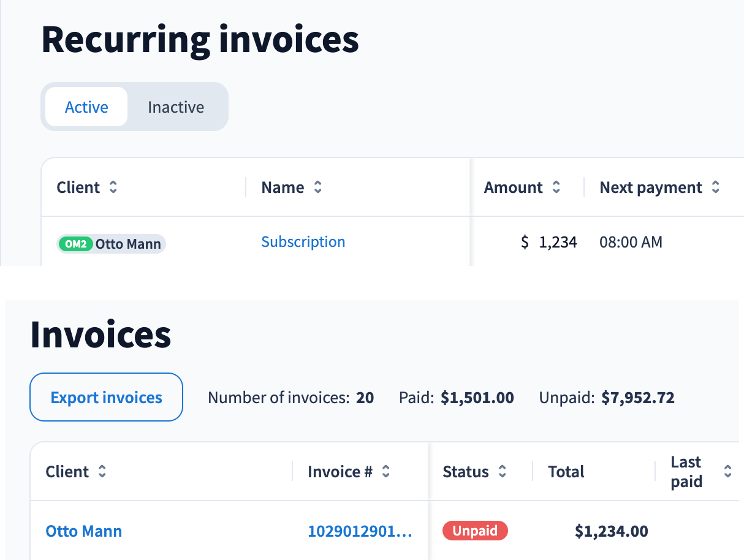Screen dimensions: 744x560
Task: Click the $ 1,234 recurring amount cell
Action: 549,243
